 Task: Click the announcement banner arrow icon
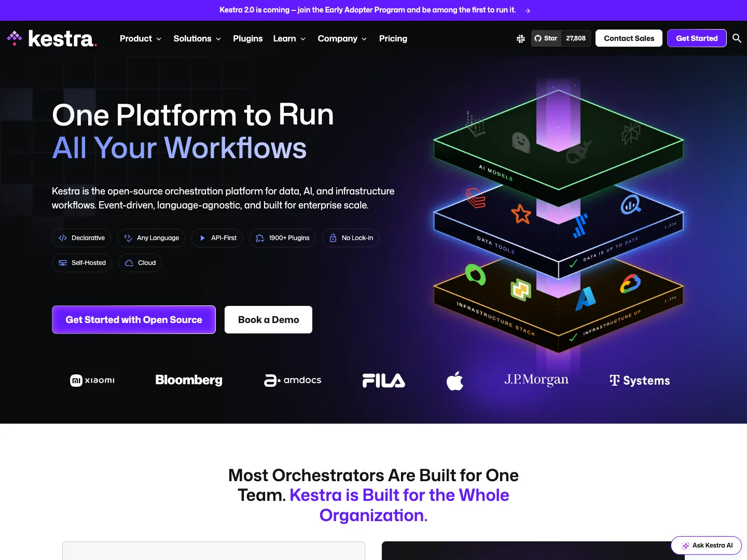(527, 10)
